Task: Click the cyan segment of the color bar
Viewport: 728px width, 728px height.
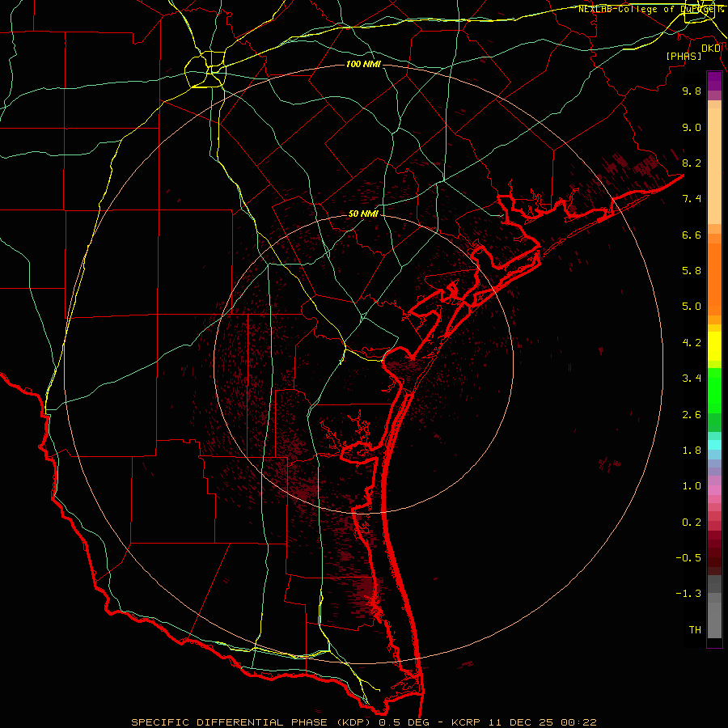Action: 714,445
